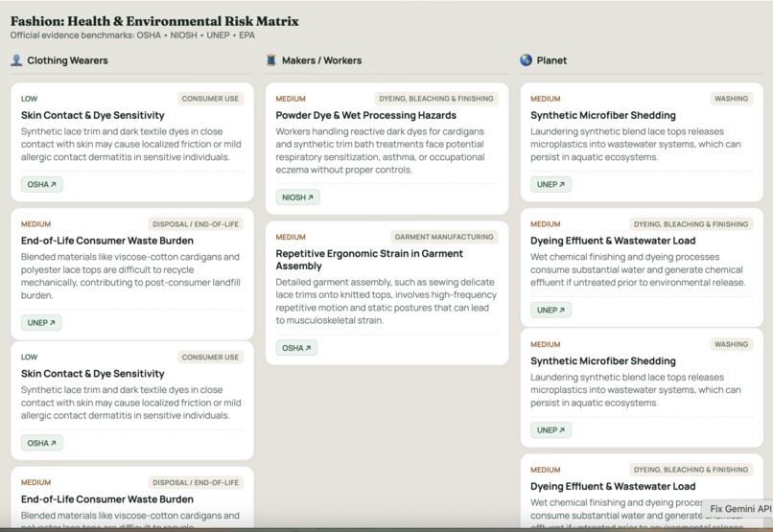Select the WASHING tag on the topmost Planet card
This screenshot has width=773, height=532.
[731, 99]
